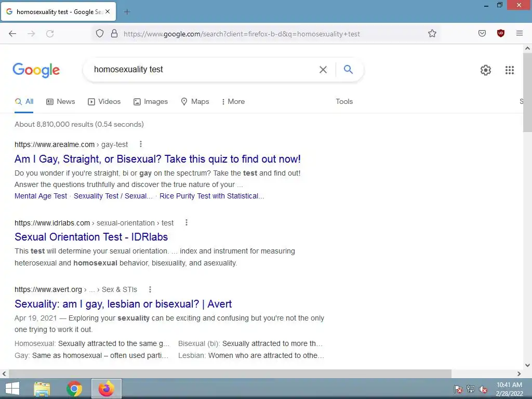Open Sexuality: am I gay Avert result

point(123,303)
